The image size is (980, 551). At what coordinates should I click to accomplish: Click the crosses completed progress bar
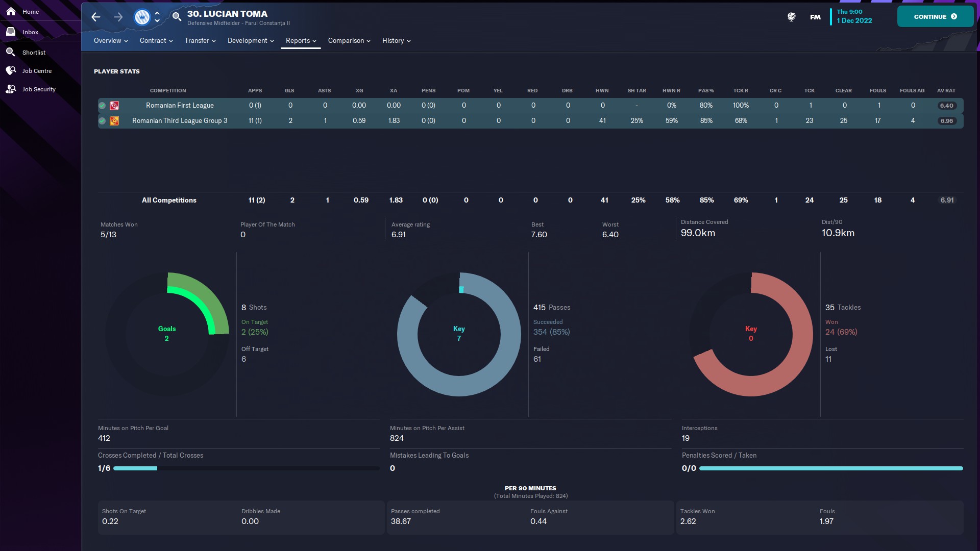(x=246, y=468)
